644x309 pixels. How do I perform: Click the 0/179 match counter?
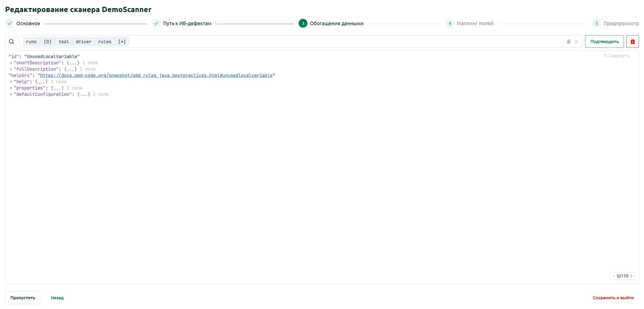pos(622,276)
